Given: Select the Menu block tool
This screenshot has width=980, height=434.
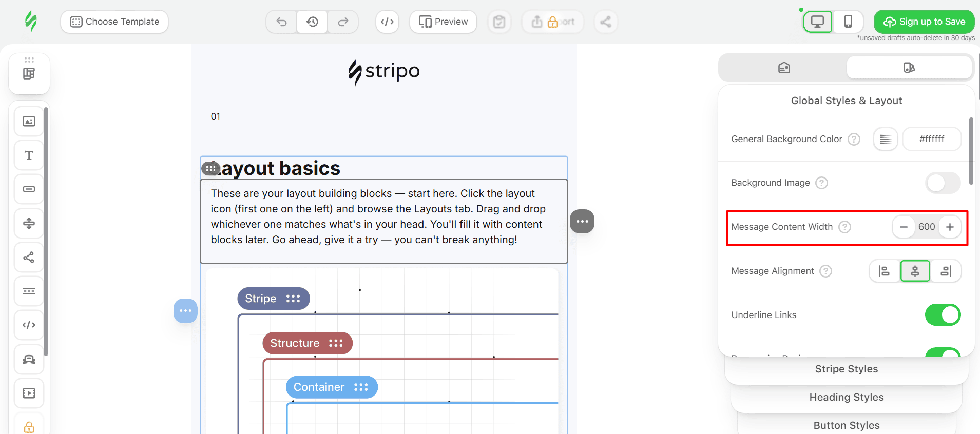Looking at the screenshot, I should tap(29, 291).
